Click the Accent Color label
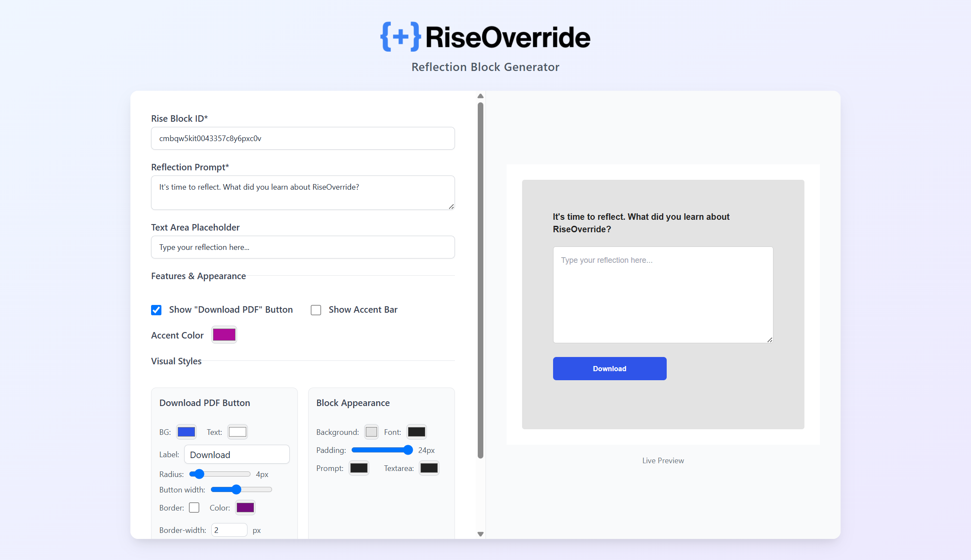This screenshot has height=560, width=971. 177,335
